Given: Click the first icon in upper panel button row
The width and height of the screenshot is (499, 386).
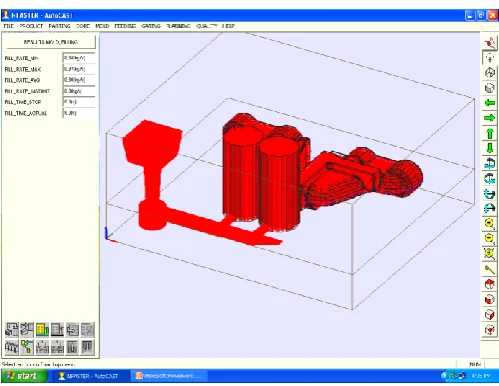Looking at the screenshot, I should point(12,330).
